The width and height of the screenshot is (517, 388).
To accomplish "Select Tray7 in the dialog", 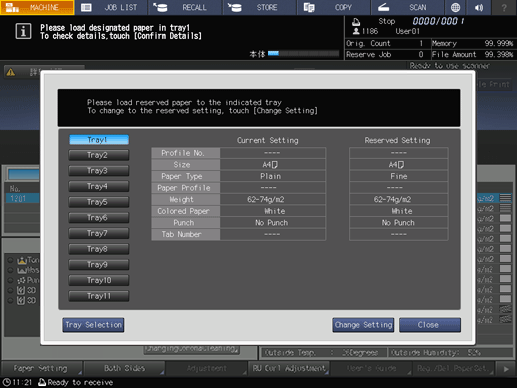I will [99, 234].
